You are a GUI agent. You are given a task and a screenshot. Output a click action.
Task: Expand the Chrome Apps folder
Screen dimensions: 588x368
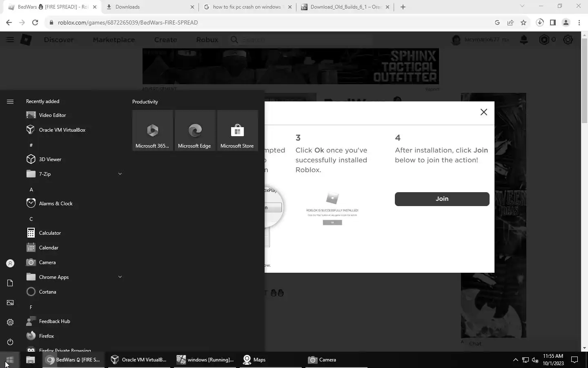(73, 277)
